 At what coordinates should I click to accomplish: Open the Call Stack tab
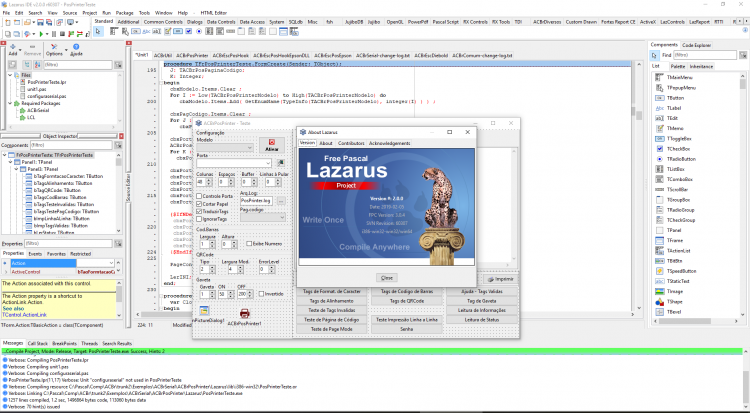pos(37,343)
